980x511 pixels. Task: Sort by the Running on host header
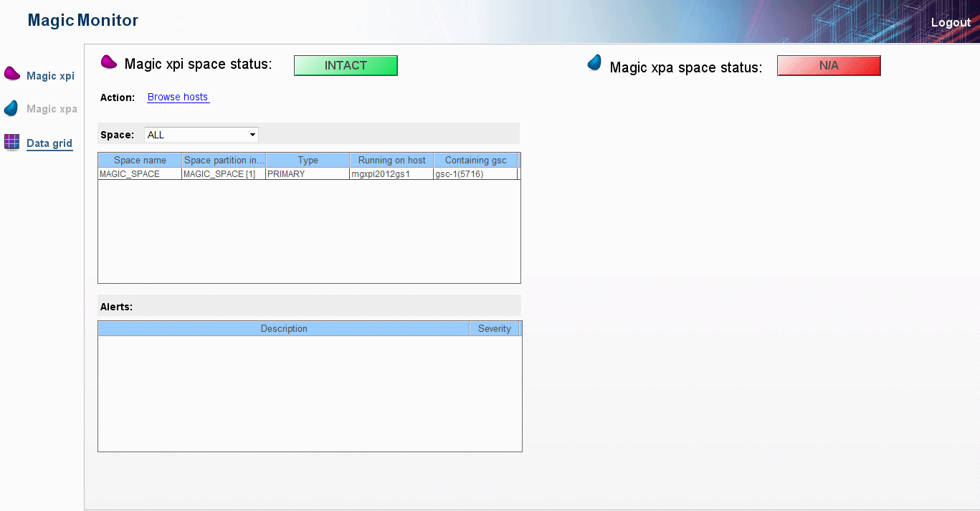tap(391, 160)
